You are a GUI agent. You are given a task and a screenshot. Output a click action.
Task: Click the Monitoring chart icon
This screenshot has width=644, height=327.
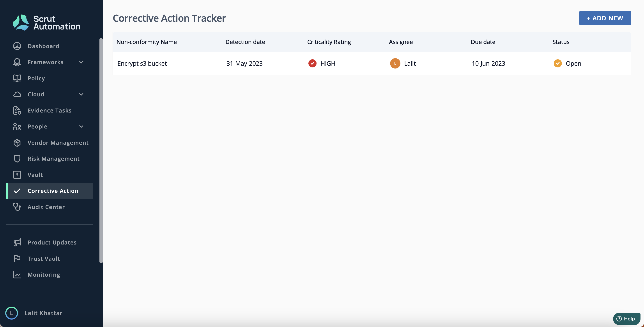(x=17, y=274)
